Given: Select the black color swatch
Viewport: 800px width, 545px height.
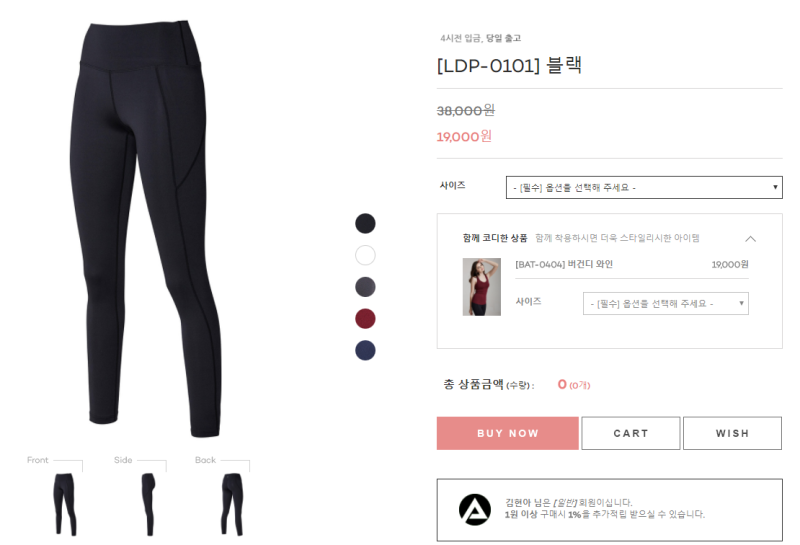Looking at the screenshot, I should pyautogui.click(x=365, y=224).
